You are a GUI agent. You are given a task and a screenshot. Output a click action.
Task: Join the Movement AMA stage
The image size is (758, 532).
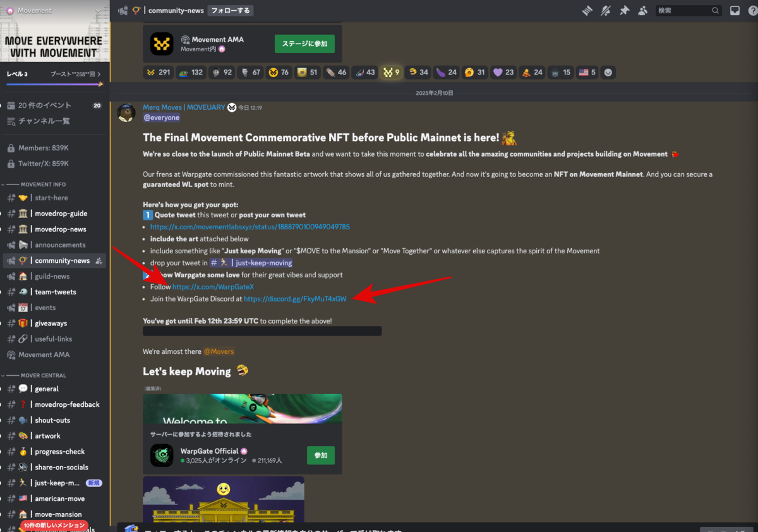[304, 44]
